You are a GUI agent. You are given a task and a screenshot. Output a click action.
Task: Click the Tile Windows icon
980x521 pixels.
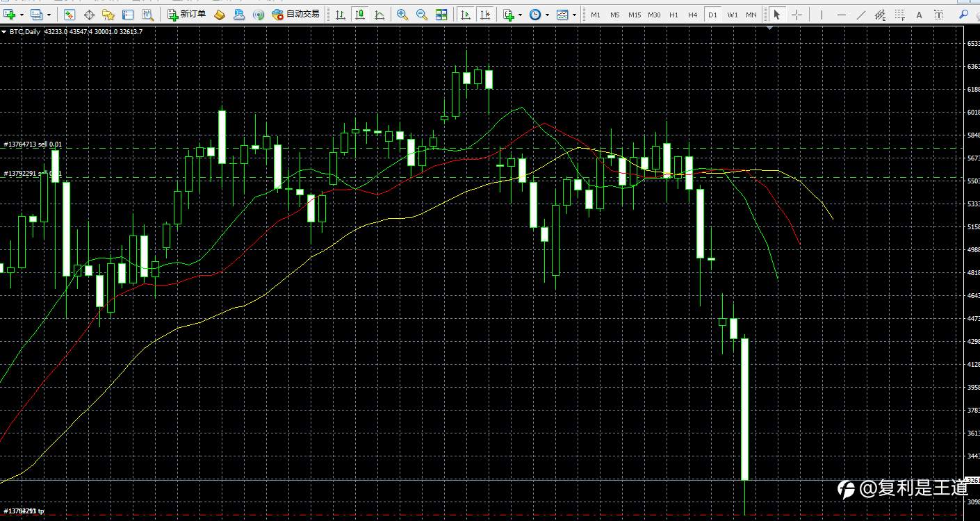point(441,15)
